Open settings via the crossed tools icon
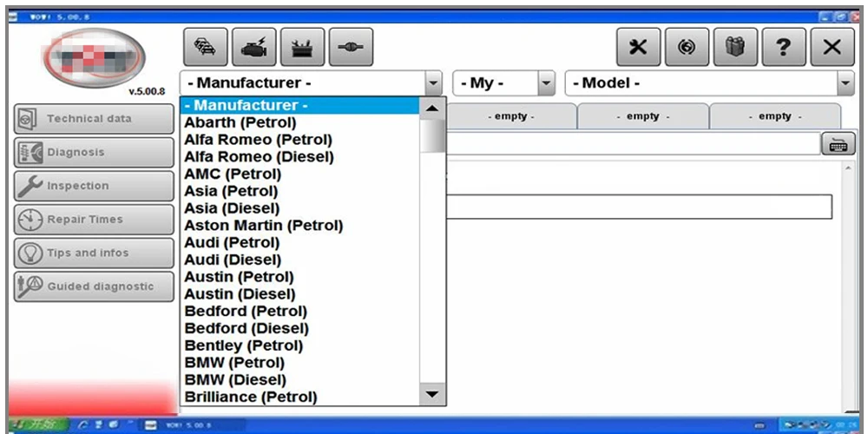Viewport: 868px width, 434px height. pyautogui.click(x=638, y=48)
